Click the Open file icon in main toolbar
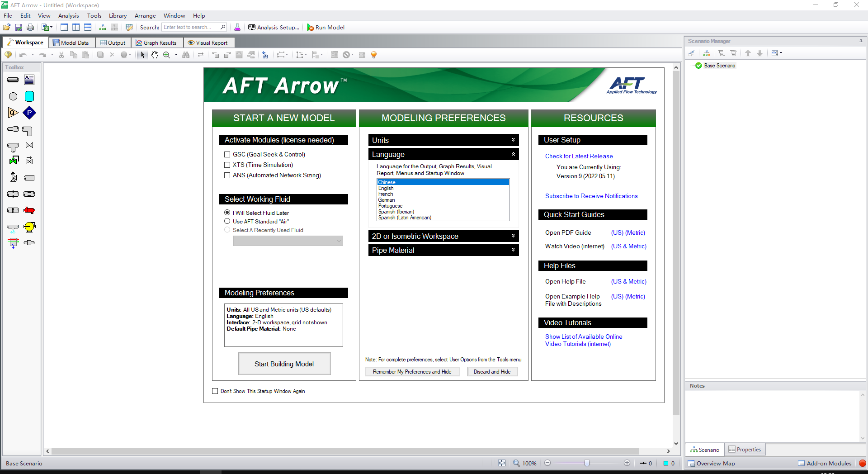Viewport: 868px width, 474px height. pos(7,27)
